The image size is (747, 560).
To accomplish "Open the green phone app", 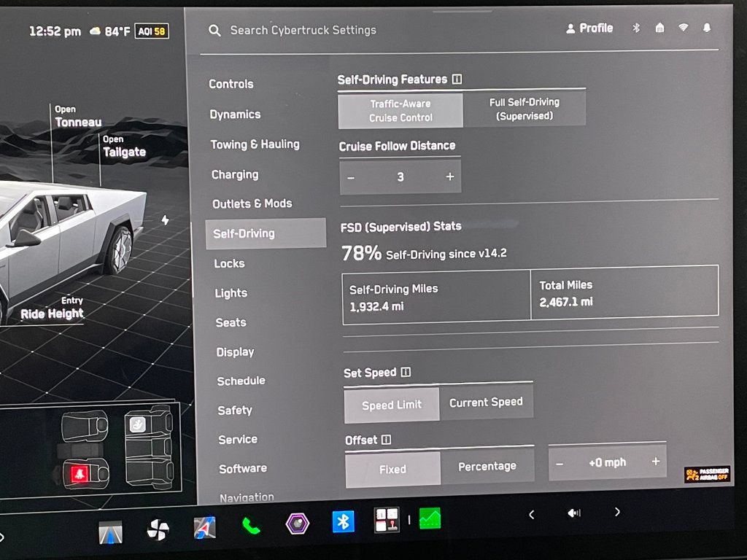I will pos(251,526).
